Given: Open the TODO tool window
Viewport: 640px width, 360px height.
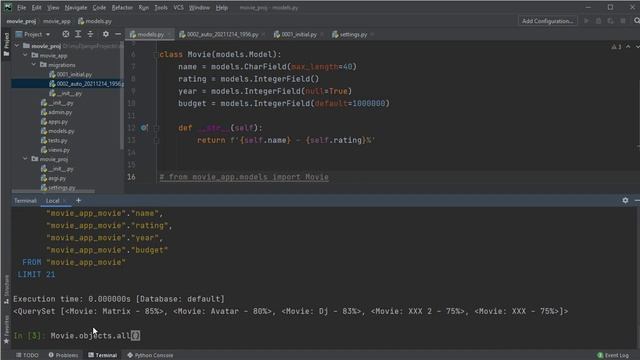Looking at the screenshot, I should 27,355.
